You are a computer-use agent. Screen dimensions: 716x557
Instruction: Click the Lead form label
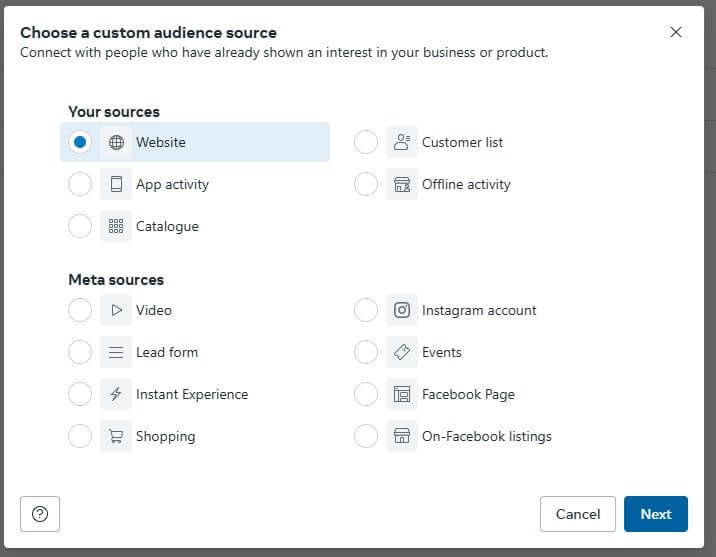tap(167, 352)
